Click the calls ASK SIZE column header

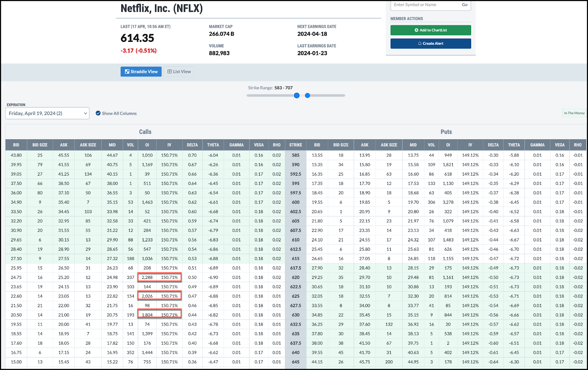pyautogui.click(x=88, y=145)
